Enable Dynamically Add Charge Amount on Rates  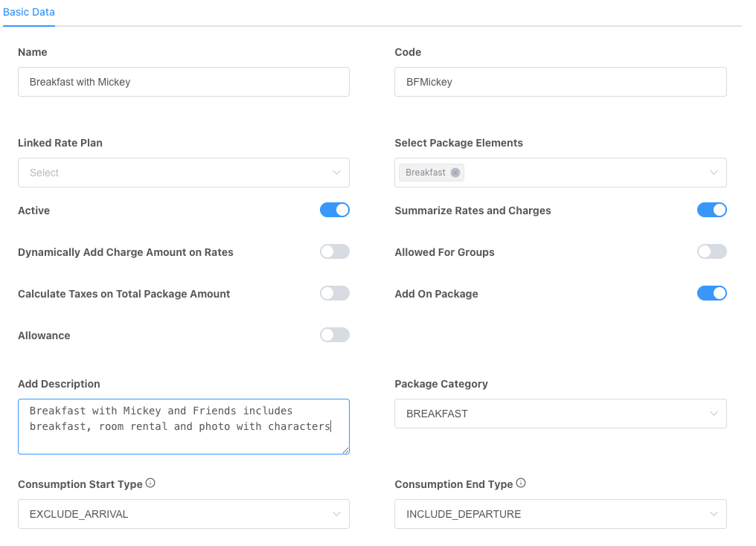point(334,252)
